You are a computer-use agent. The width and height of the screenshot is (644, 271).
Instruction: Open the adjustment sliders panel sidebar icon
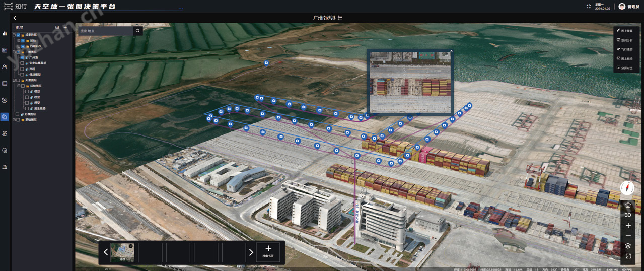(x=5, y=50)
